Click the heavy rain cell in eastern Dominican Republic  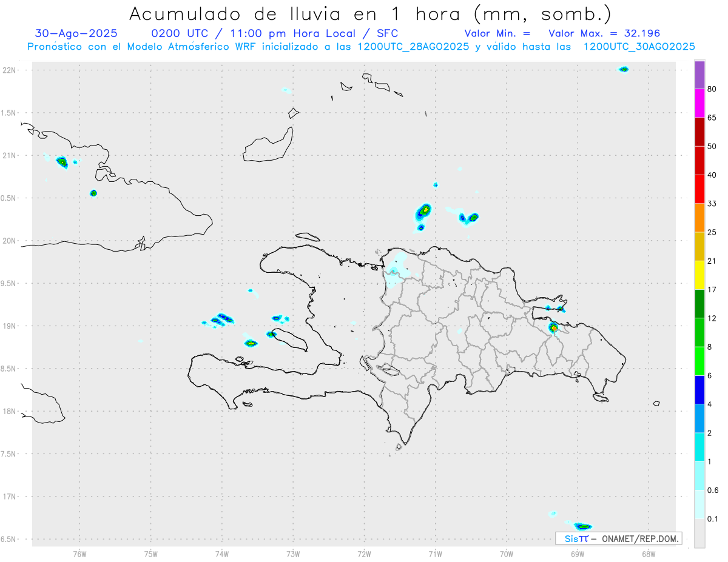click(x=553, y=328)
